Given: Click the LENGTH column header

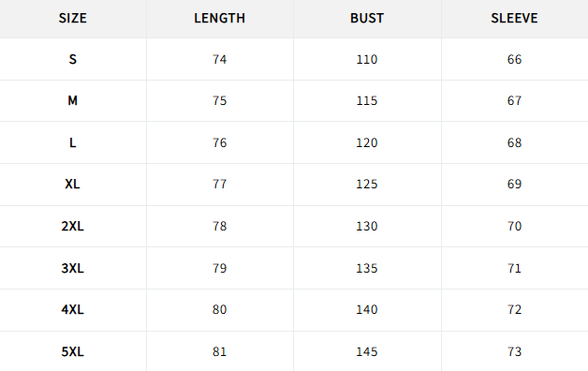Looking at the screenshot, I should (x=219, y=18).
